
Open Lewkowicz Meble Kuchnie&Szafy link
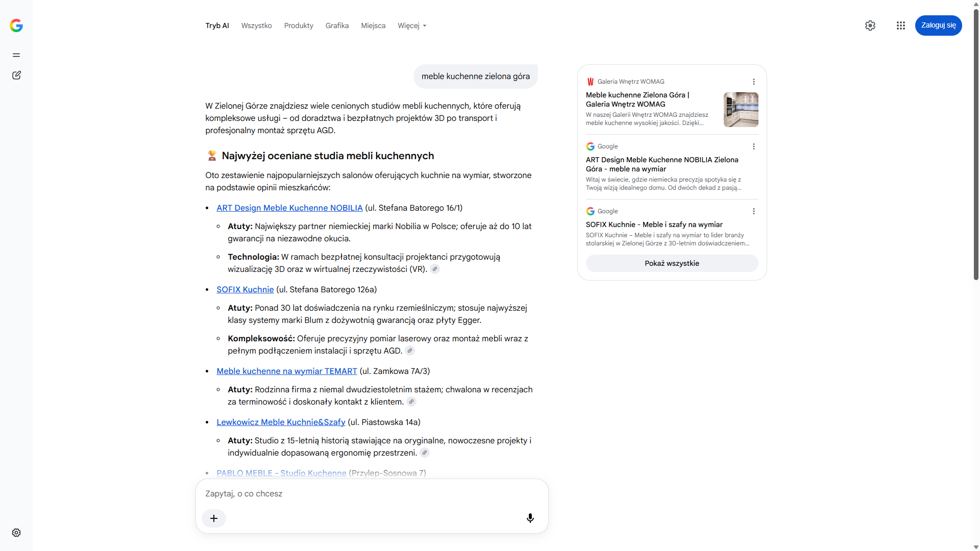point(281,422)
